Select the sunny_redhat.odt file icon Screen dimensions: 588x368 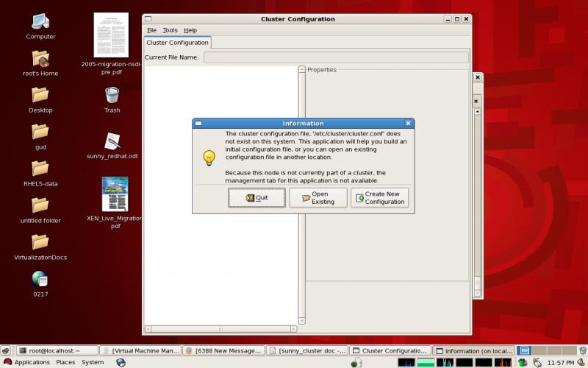[x=112, y=141]
